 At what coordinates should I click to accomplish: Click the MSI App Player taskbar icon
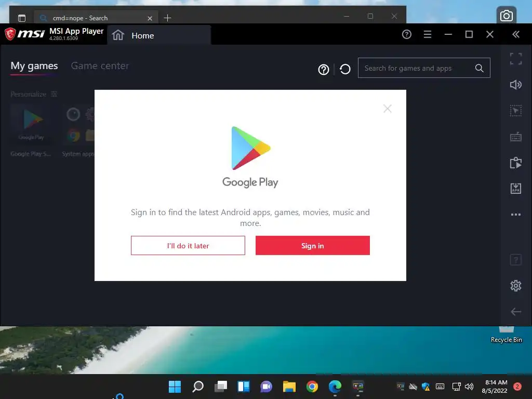tap(358, 386)
